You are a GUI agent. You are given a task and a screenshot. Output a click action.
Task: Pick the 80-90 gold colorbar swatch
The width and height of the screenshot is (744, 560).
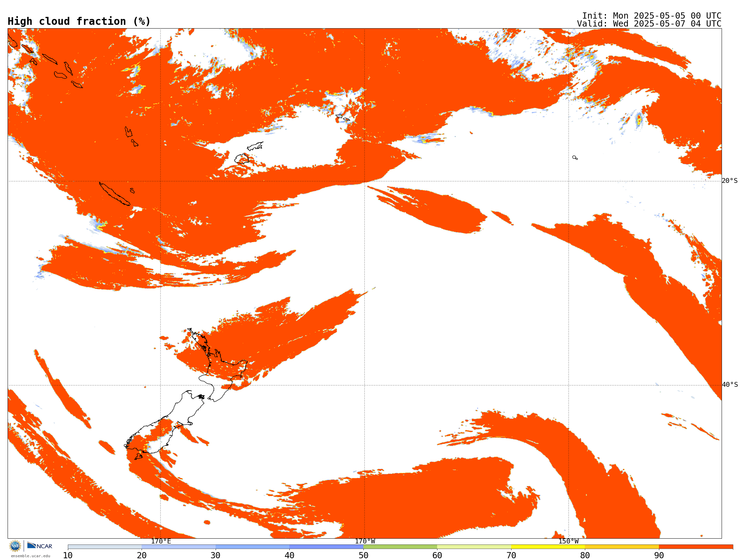pyautogui.click(x=622, y=547)
